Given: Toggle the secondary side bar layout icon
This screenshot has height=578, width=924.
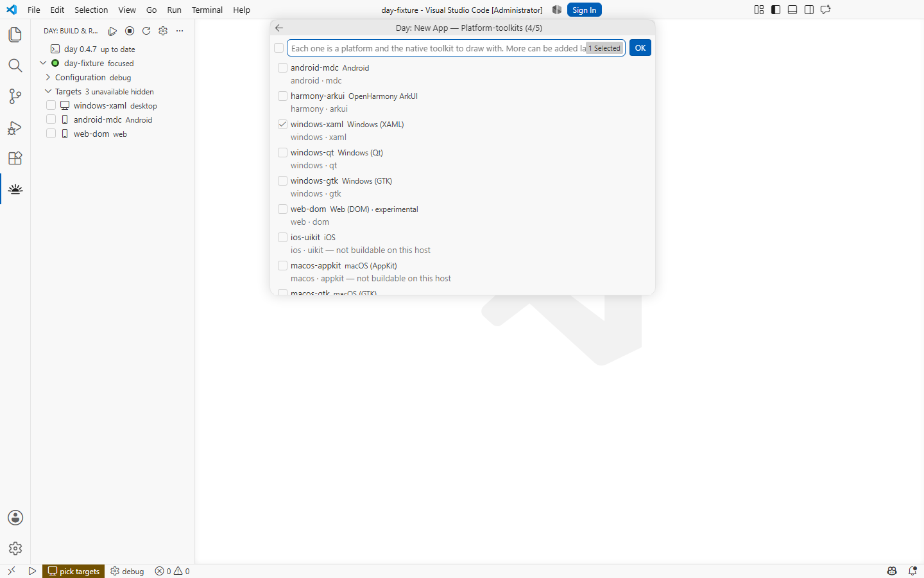Looking at the screenshot, I should (x=809, y=10).
